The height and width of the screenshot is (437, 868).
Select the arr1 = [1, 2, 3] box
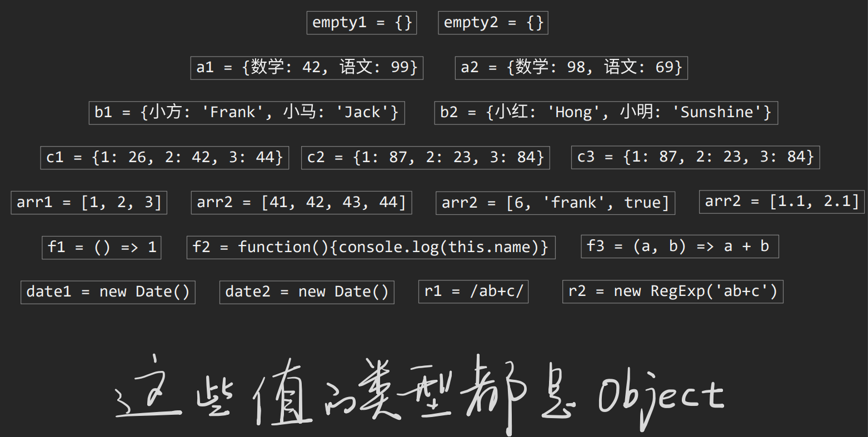tap(89, 203)
